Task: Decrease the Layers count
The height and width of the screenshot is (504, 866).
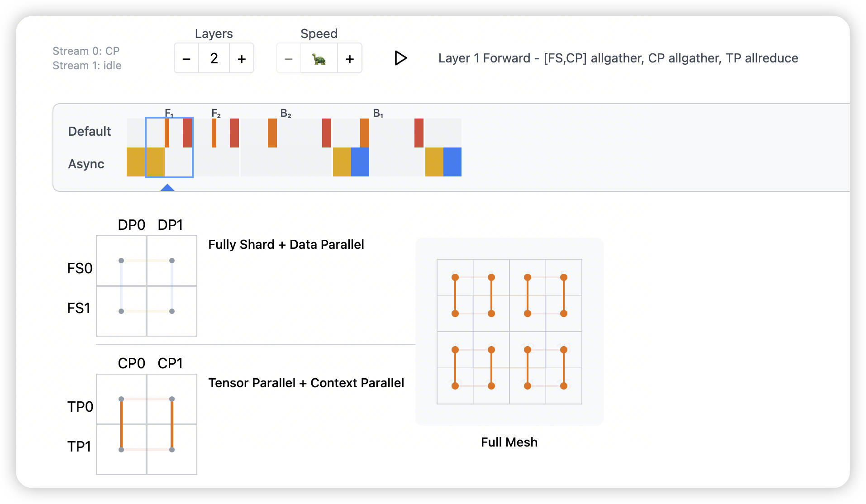Action: point(186,58)
